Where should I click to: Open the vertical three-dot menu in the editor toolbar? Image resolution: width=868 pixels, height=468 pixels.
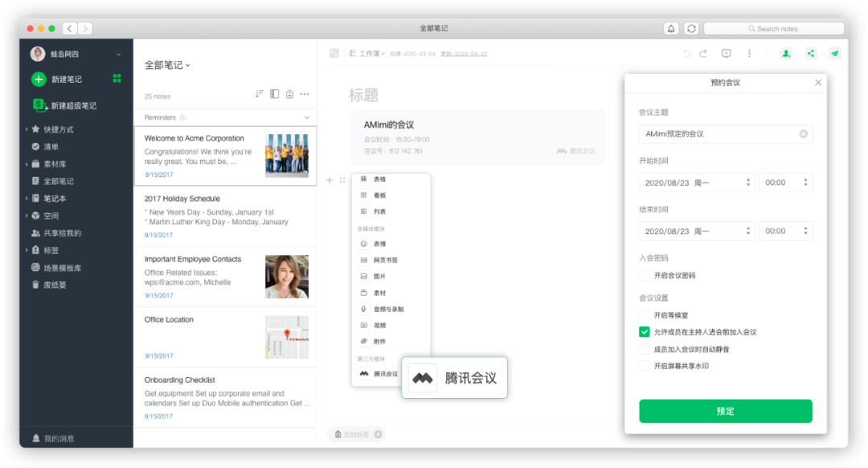[750, 53]
